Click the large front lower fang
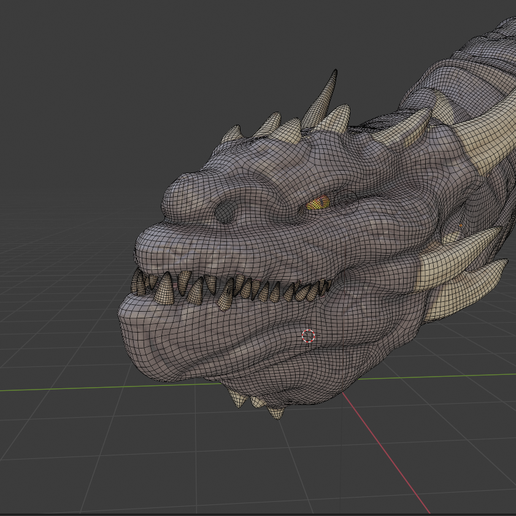This screenshot has width=516, height=516. pyautogui.click(x=165, y=288)
